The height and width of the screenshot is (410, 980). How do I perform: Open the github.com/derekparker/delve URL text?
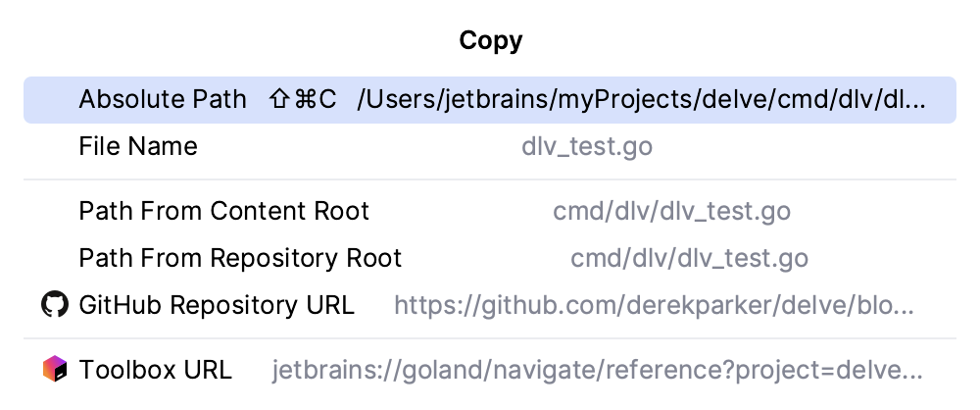[654, 305]
